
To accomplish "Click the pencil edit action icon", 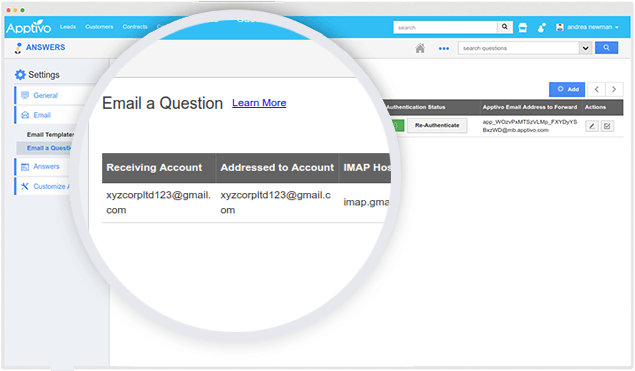I will 592,126.
